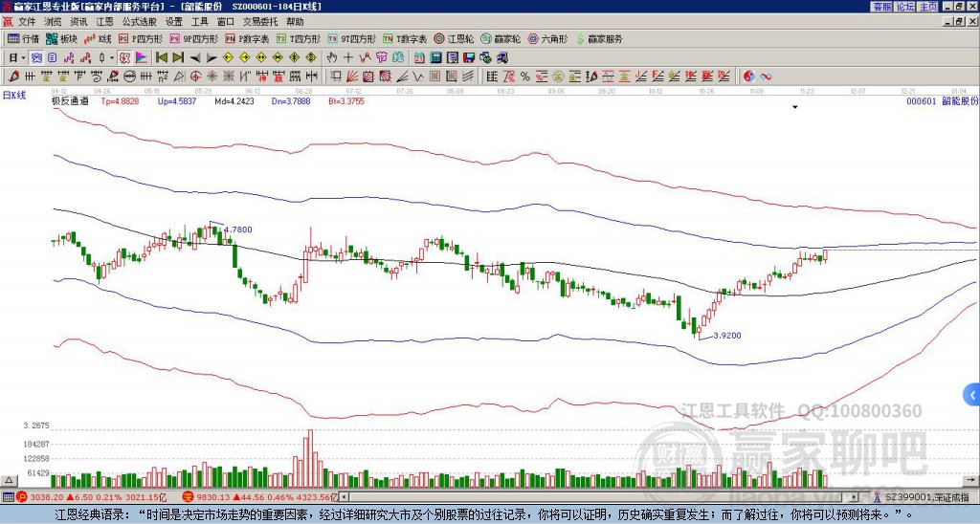Click the Tp=4.8828 indicator value
This screenshot has height=524, width=980.
(x=122, y=101)
